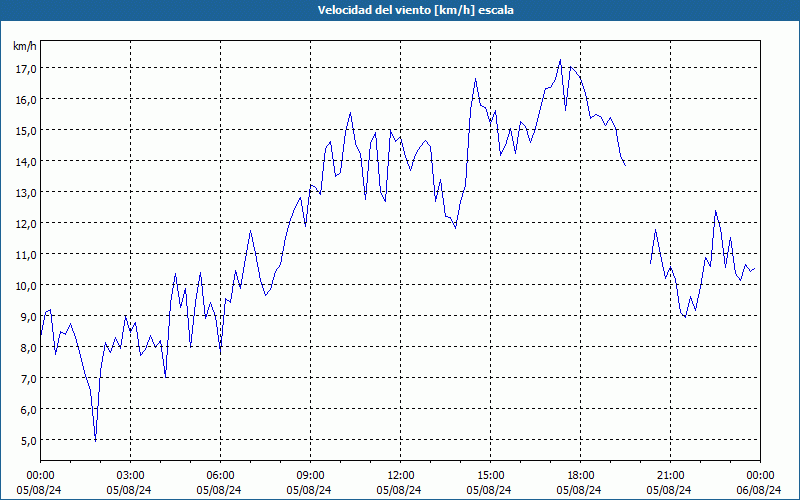Screen dimensions: 800x500
Task: Select the 12,0 y-axis value
Action: 26,223
